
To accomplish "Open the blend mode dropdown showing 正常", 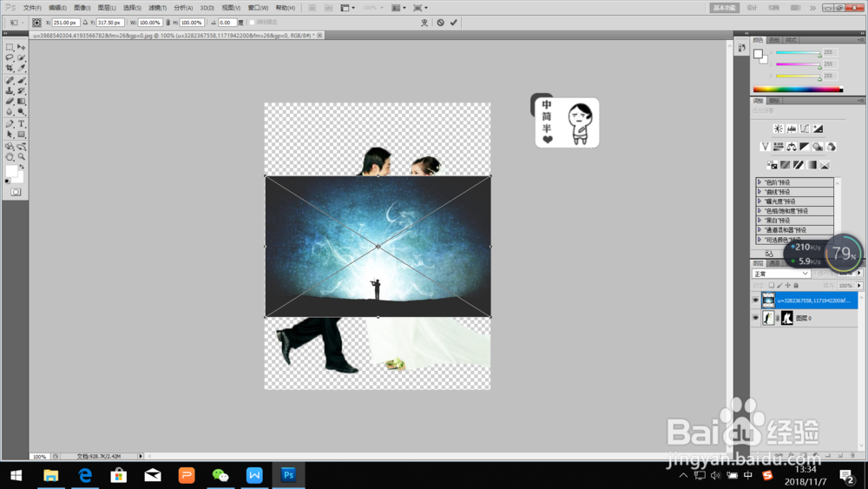I will 781,274.
